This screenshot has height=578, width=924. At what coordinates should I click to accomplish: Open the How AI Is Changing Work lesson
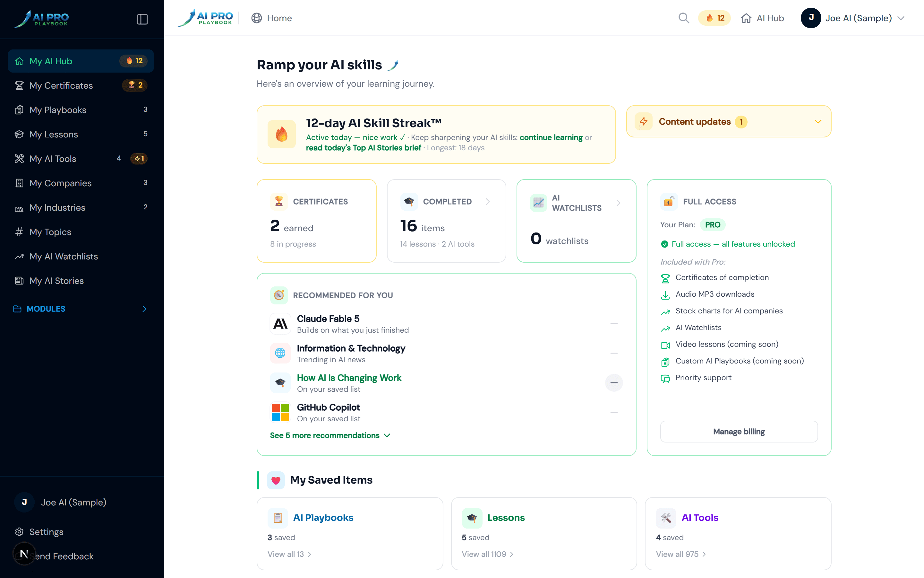349,378
